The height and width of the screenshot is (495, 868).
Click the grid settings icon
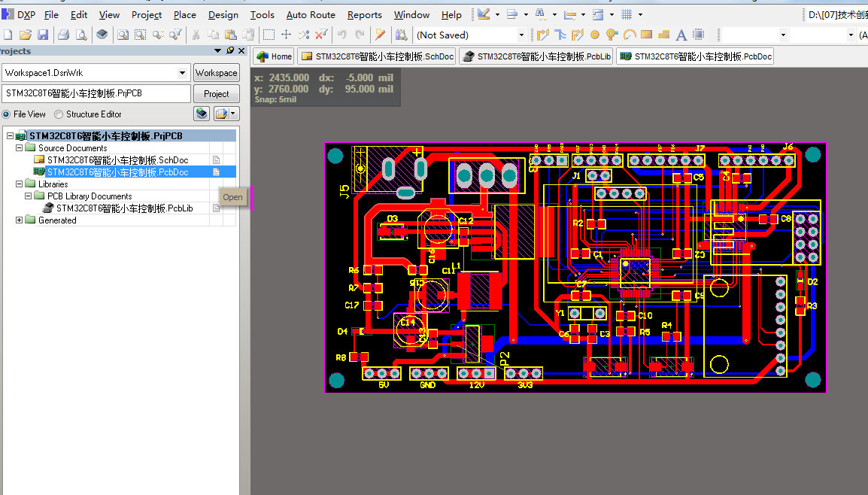[627, 14]
